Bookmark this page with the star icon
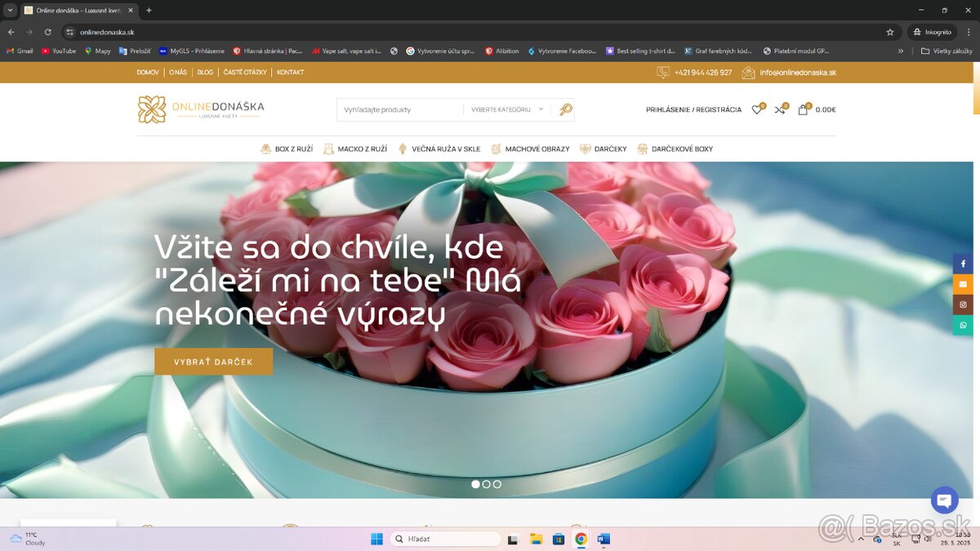Viewport: 980px width, 551px height. 890,32
